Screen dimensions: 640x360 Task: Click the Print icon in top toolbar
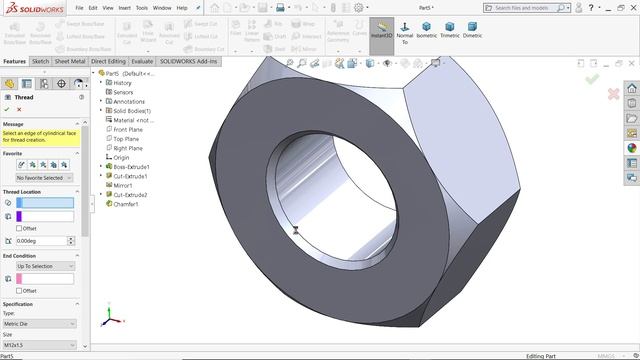pyautogui.click(x=280, y=8)
